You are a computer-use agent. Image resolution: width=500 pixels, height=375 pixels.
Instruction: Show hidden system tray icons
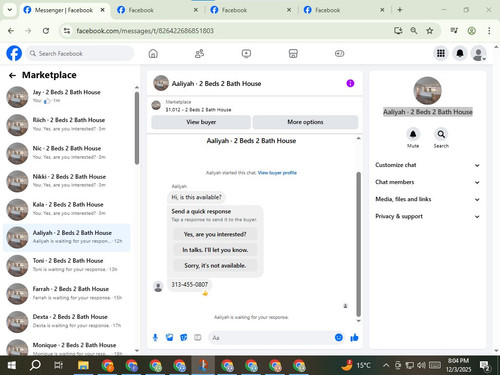[x=386, y=365]
